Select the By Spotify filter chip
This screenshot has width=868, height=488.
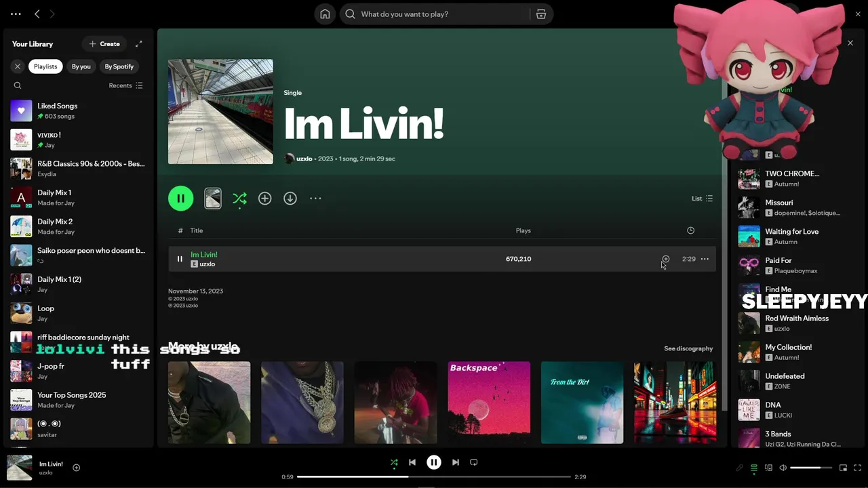click(119, 66)
